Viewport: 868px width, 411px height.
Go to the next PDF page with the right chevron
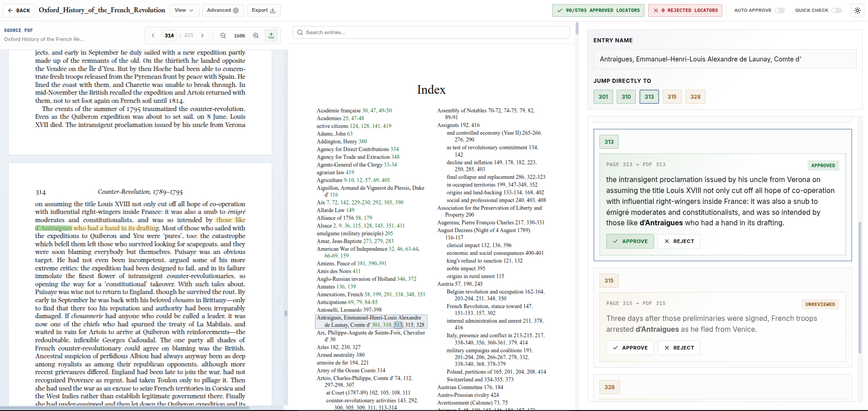pyautogui.click(x=203, y=35)
